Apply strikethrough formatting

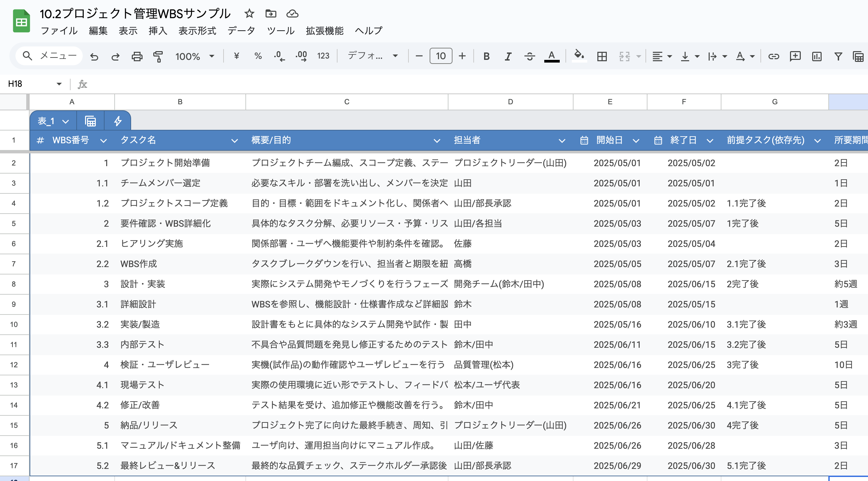pyautogui.click(x=529, y=56)
